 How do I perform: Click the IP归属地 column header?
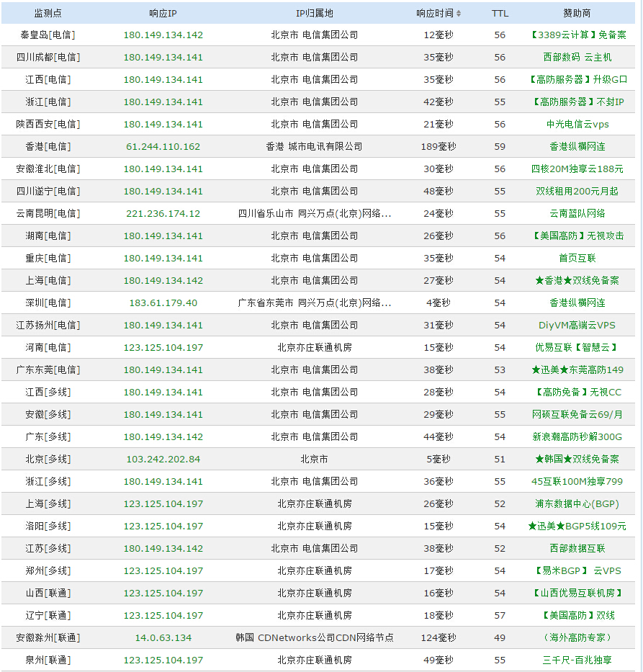315,13
